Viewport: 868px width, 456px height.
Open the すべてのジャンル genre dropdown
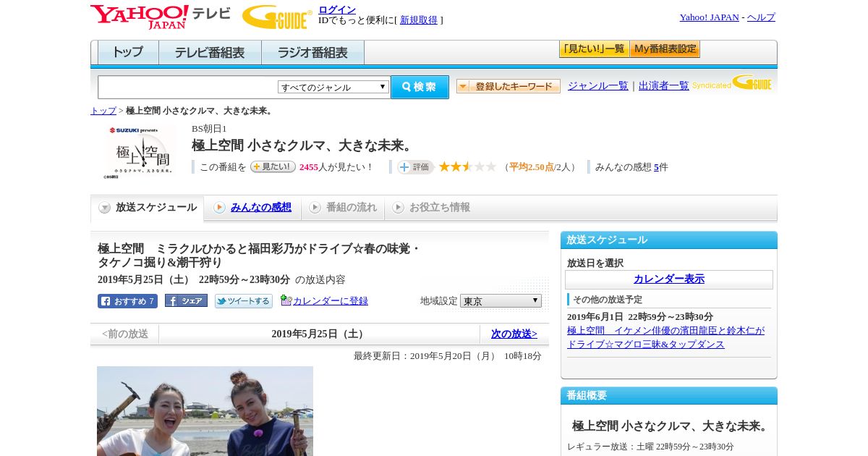point(333,87)
